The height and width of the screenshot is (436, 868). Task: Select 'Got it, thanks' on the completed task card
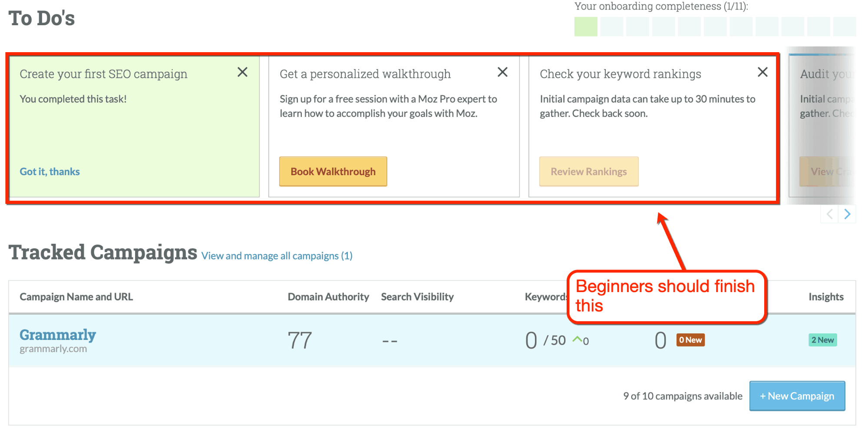click(x=50, y=171)
